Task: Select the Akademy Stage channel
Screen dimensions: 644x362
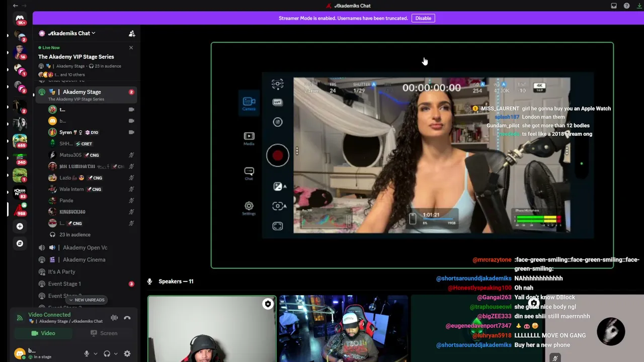Action: point(86,95)
